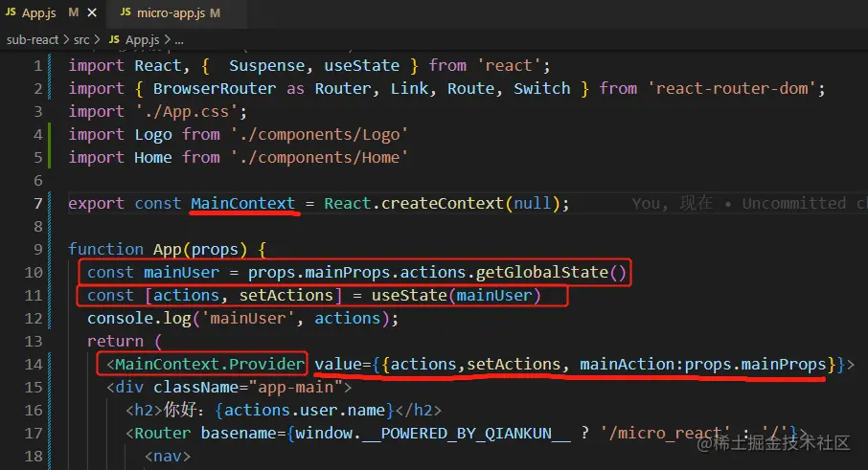Click 'mainUser' variable on line 10
Viewport: 868px width, 470px height.
coord(182,273)
